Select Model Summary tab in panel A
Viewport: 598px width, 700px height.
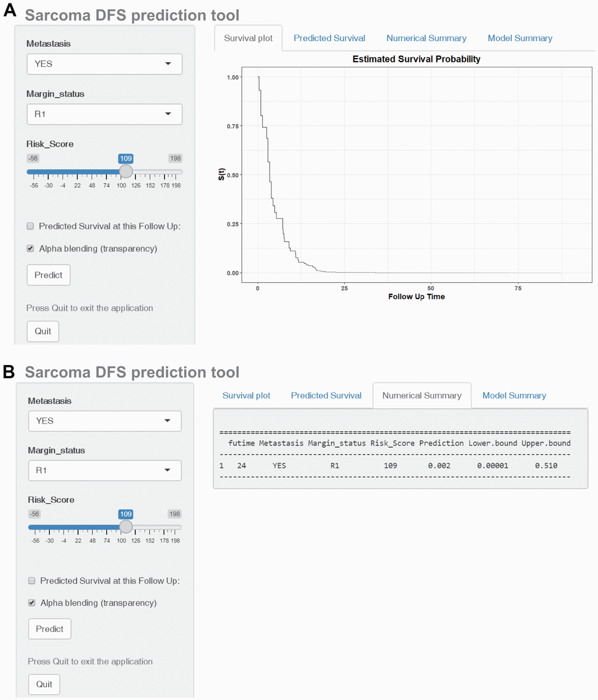(x=520, y=38)
